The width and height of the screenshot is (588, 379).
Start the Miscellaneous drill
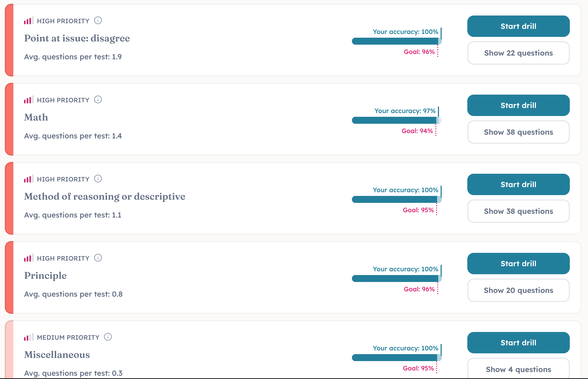(x=518, y=343)
